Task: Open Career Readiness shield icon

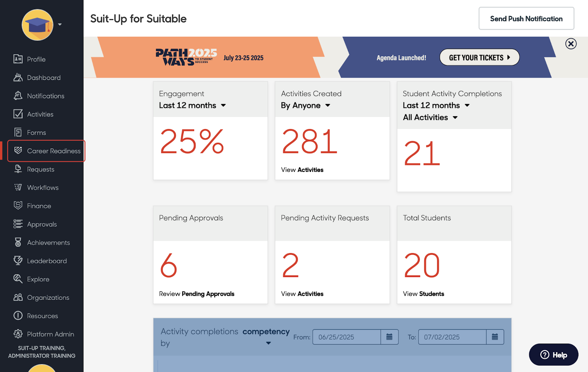Action: [18, 150]
